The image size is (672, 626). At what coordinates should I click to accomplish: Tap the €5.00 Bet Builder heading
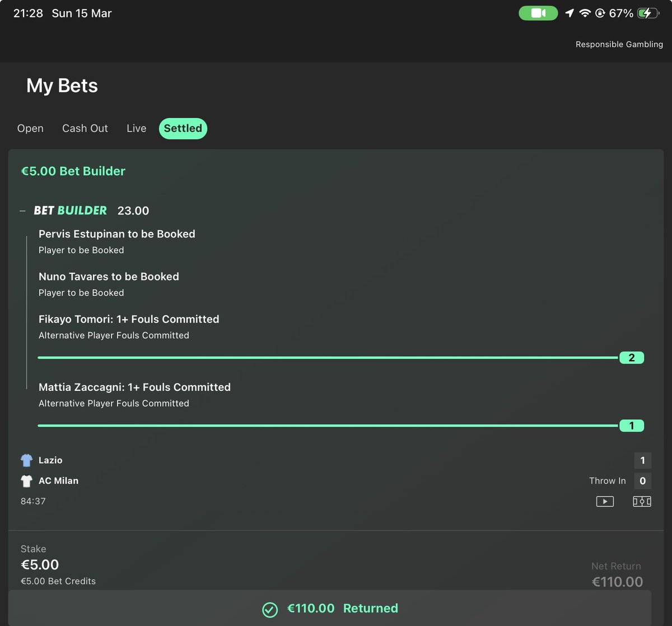[73, 171]
